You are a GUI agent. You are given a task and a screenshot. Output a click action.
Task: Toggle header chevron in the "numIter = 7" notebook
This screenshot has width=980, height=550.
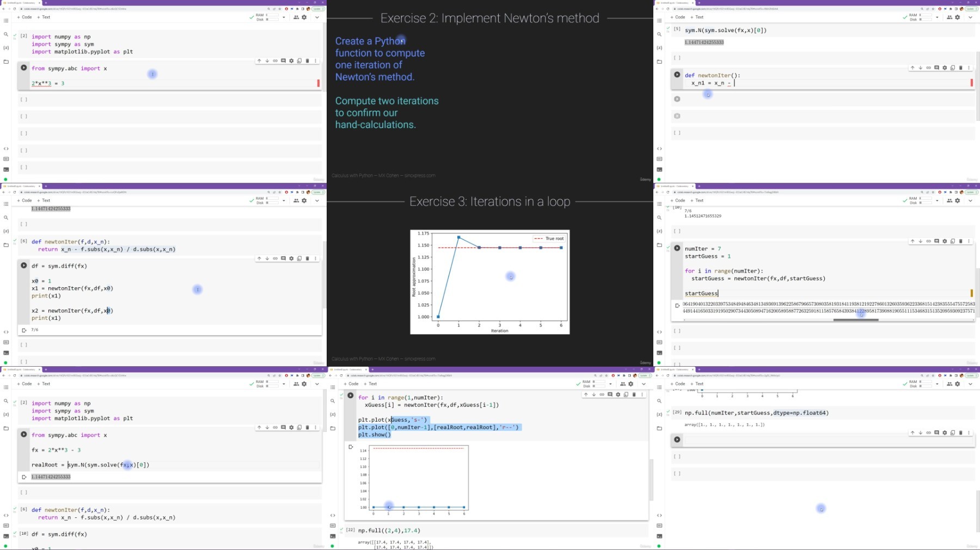click(970, 201)
